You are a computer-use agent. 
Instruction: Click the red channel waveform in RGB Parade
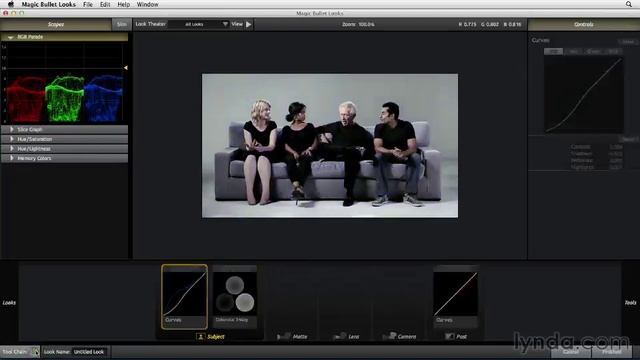point(25,99)
